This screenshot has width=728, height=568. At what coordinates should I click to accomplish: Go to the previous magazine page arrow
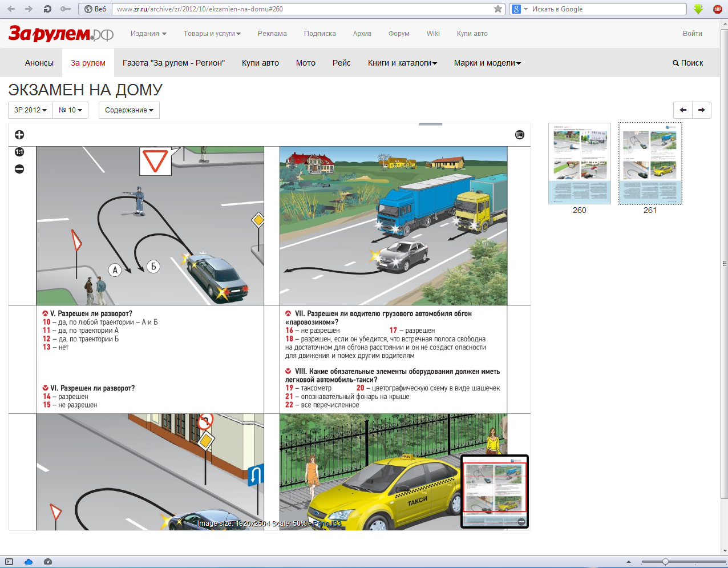click(683, 110)
